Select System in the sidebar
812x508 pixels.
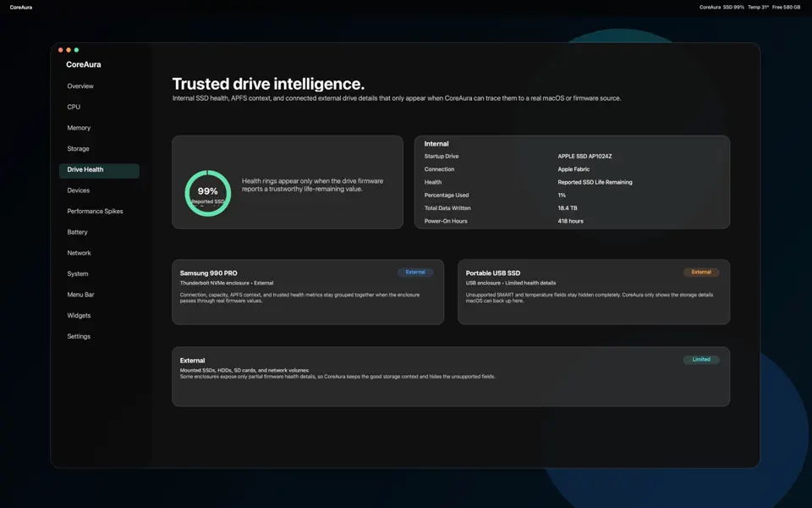click(78, 273)
